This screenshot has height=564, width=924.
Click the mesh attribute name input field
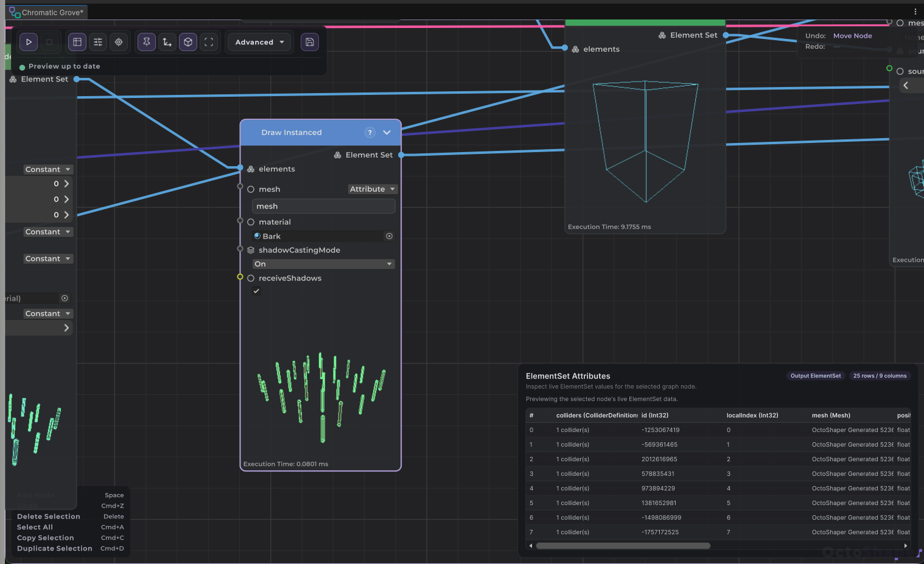point(323,206)
